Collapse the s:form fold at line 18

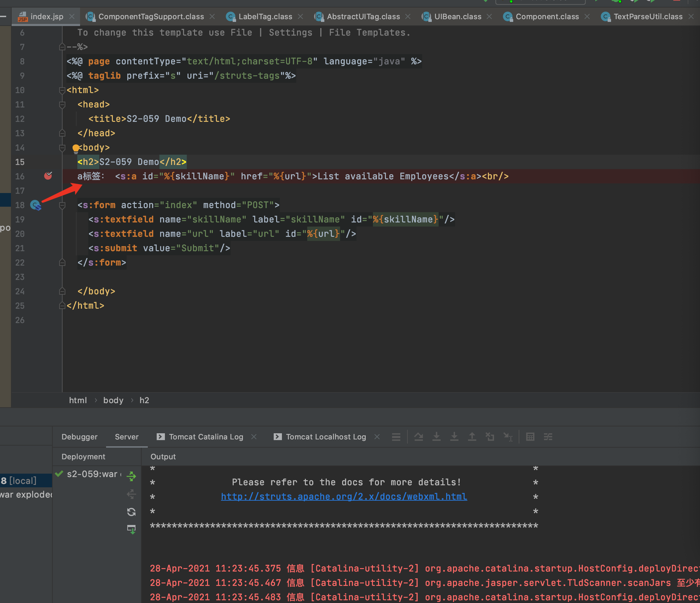click(x=62, y=205)
